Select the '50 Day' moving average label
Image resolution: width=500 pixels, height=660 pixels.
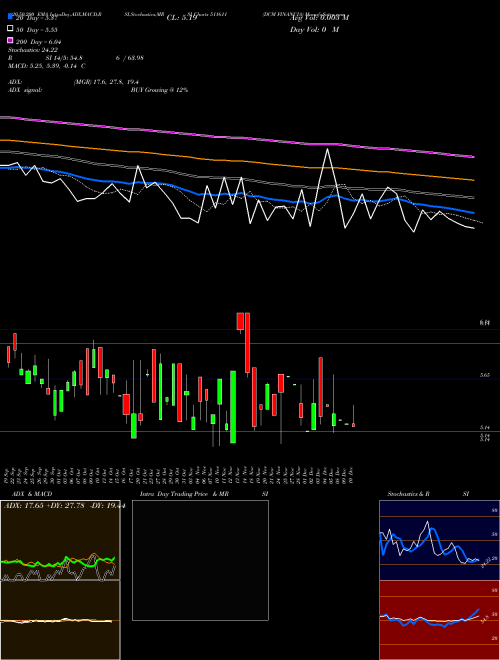pos(37,29)
